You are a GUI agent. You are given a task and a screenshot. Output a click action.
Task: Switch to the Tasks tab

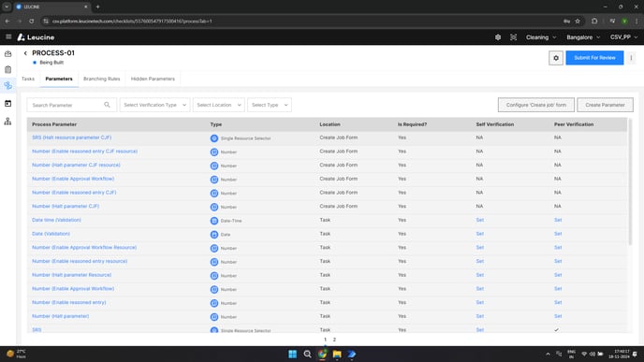(28, 79)
